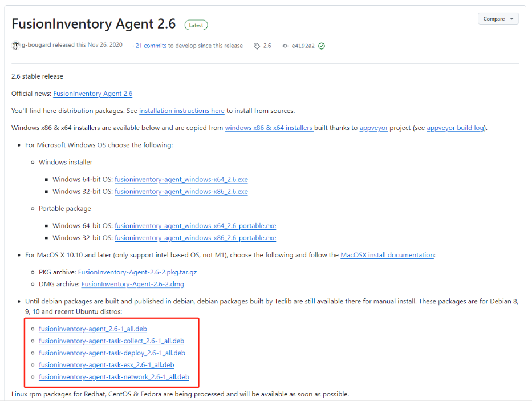Click 'For Microsoft Windows OS choose' text
This screenshot has height=401, width=532.
click(x=99, y=145)
